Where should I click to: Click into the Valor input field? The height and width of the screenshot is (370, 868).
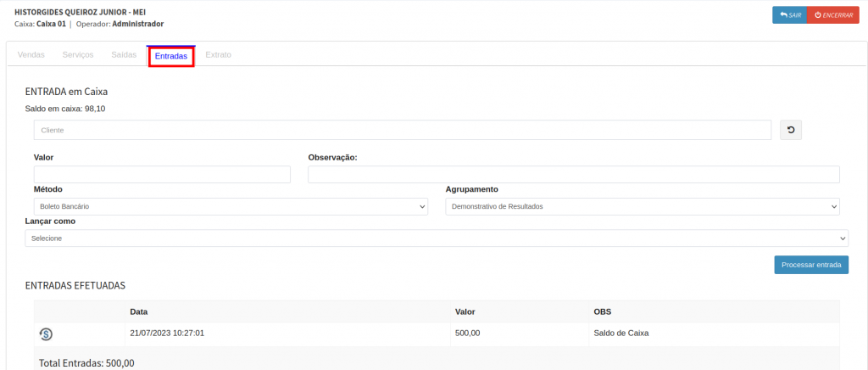tap(162, 175)
